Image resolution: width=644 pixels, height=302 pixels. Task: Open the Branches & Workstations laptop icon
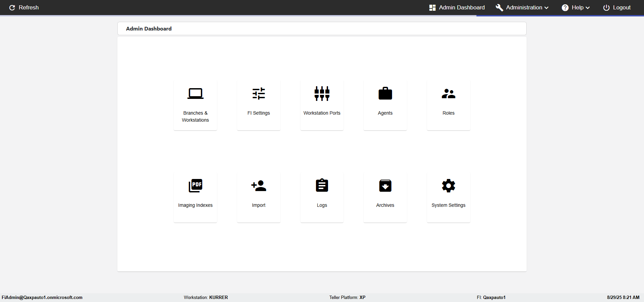(x=195, y=94)
